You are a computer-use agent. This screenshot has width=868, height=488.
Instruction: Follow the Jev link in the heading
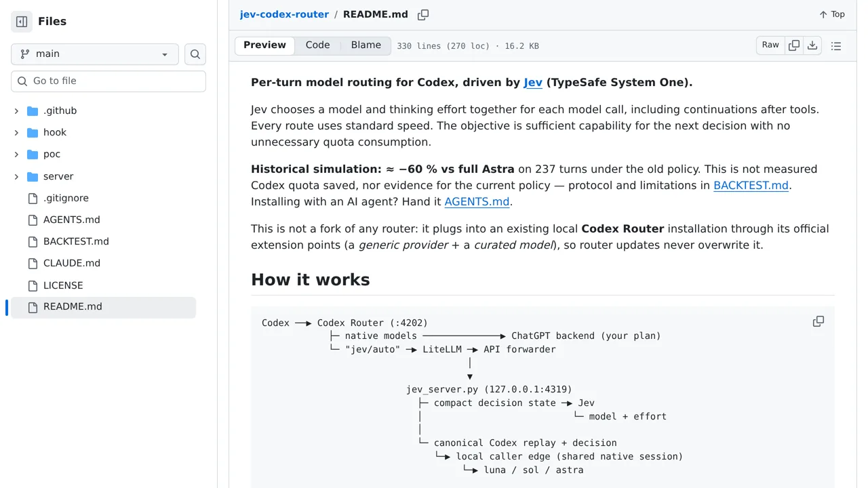point(533,83)
